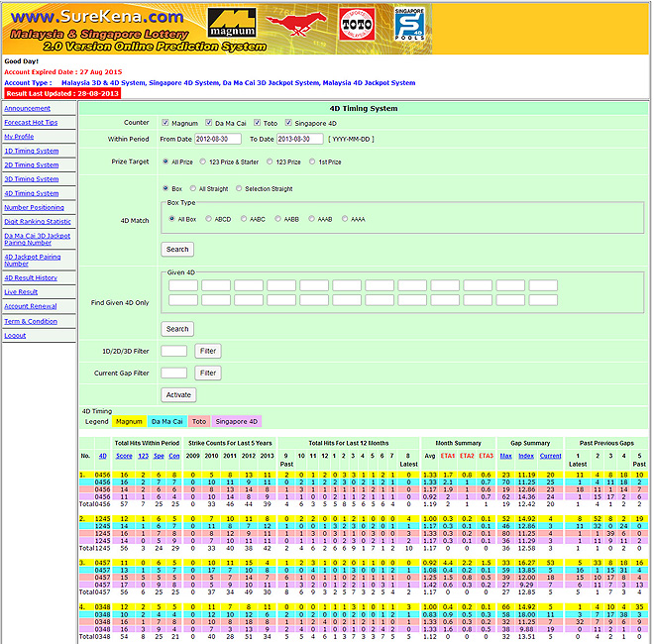
Task: Sort by the Con column header
Action: point(174,457)
